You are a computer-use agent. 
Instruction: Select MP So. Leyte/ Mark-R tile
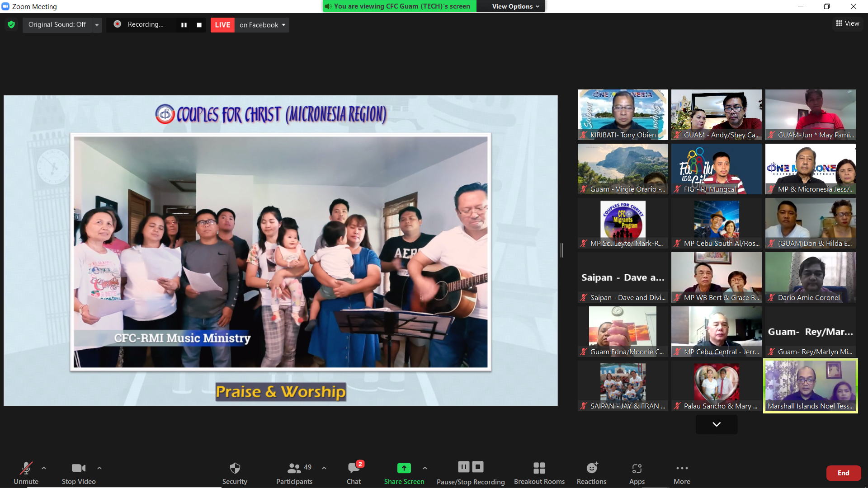coord(623,223)
